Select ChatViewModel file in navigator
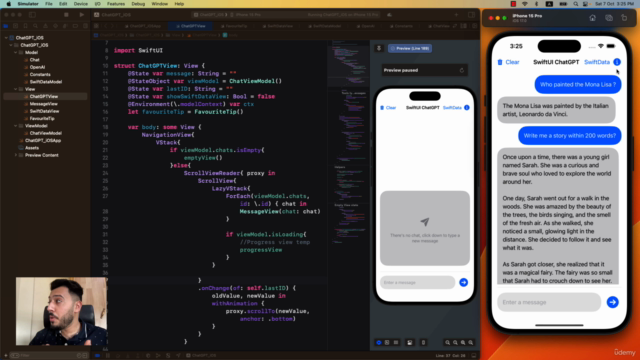The image size is (640, 360). tap(45, 133)
